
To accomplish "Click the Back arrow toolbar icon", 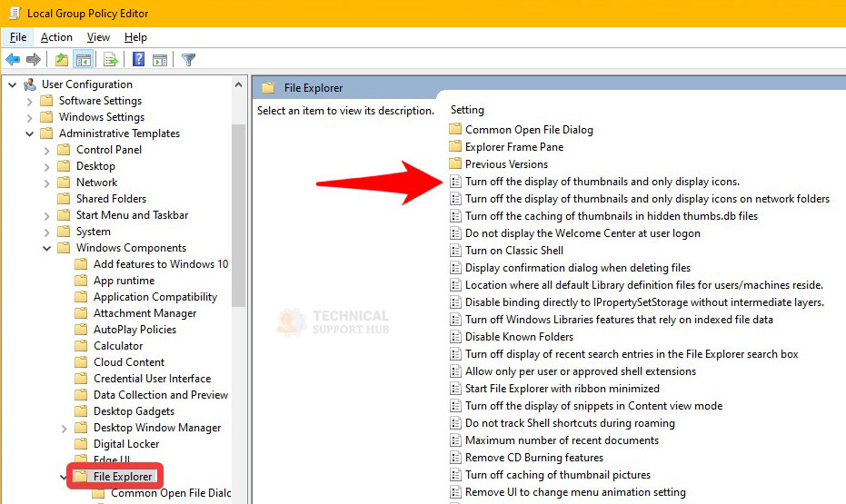I will (13, 59).
